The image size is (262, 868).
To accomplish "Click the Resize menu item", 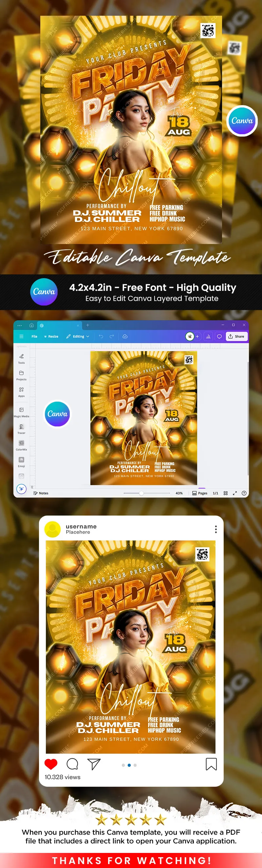I will [x=51, y=336].
